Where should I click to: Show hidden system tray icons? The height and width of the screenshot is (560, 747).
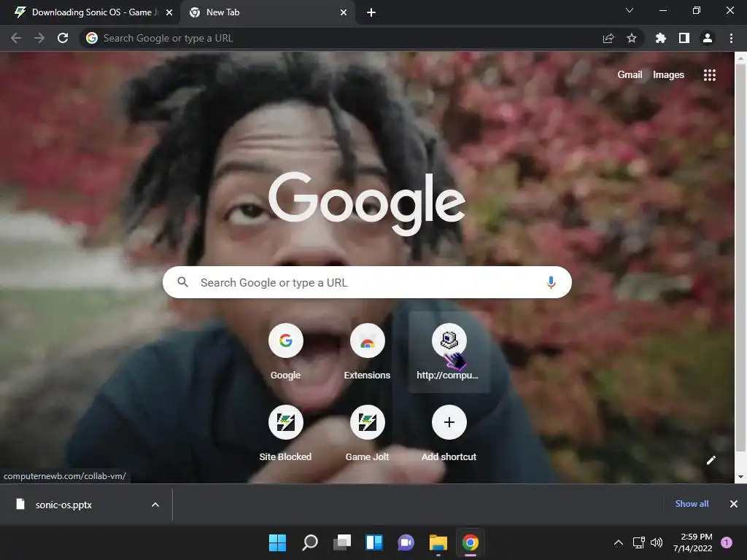[619, 542]
